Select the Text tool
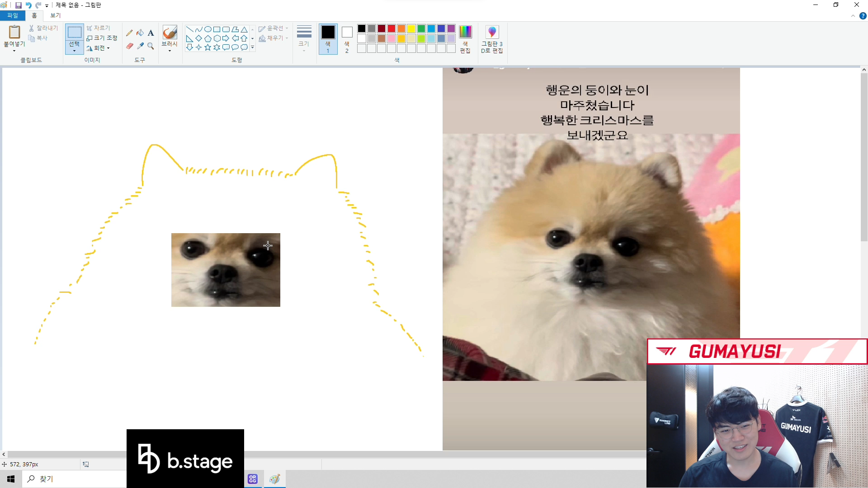 [x=151, y=33]
